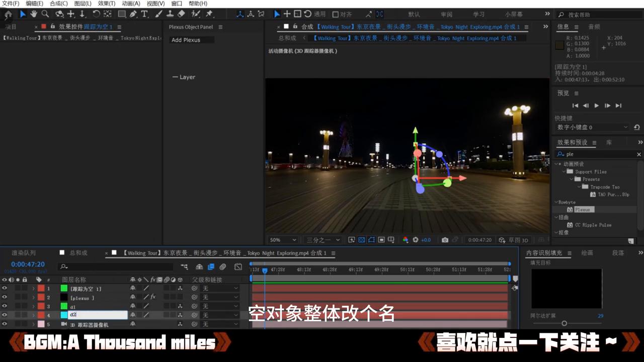644x362 pixels.
Task: Select the Pen tool
Action: (x=133, y=14)
